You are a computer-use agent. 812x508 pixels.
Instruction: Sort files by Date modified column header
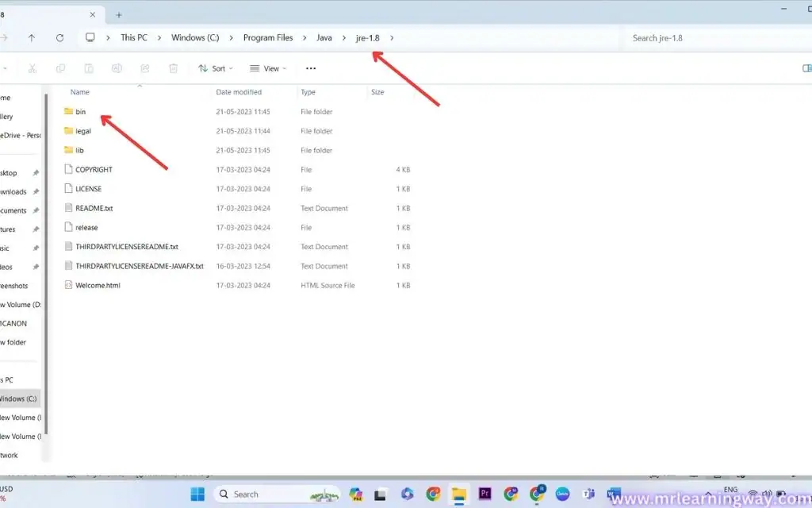[239, 92]
